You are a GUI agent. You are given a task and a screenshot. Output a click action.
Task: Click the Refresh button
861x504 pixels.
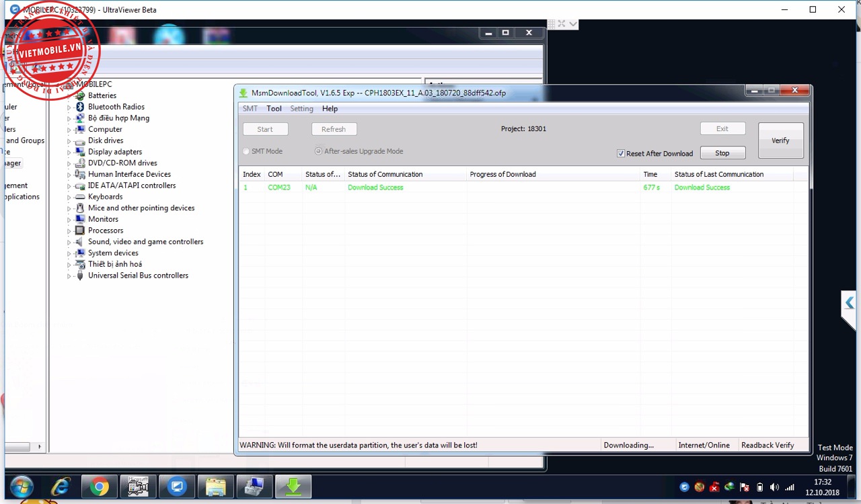pyautogui.click(x=334, y=129)
